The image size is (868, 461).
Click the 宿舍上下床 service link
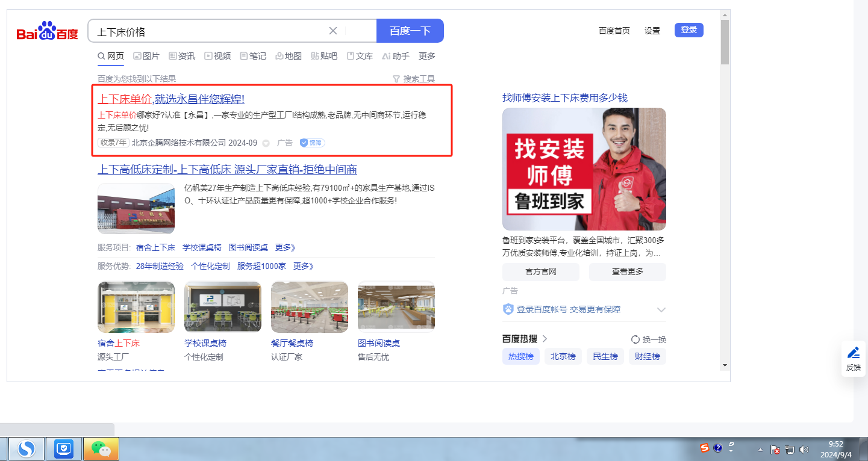click(x=155, y=247)
